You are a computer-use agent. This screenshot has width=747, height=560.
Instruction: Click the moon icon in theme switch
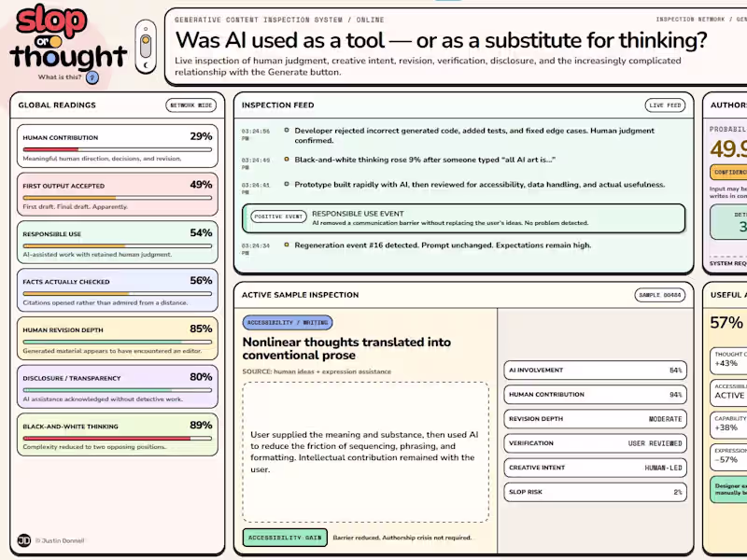click(146, 64)
